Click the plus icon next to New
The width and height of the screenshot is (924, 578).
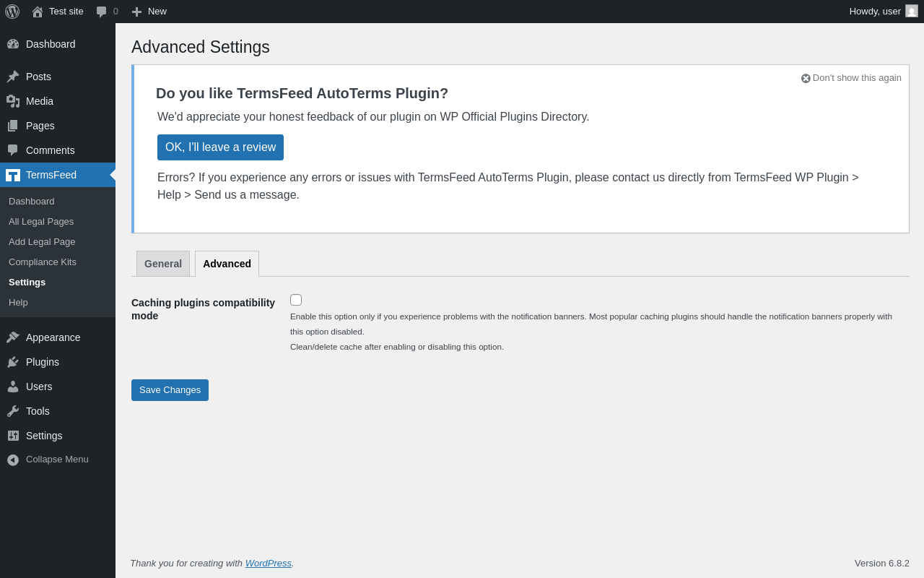(x=136, y=12)
